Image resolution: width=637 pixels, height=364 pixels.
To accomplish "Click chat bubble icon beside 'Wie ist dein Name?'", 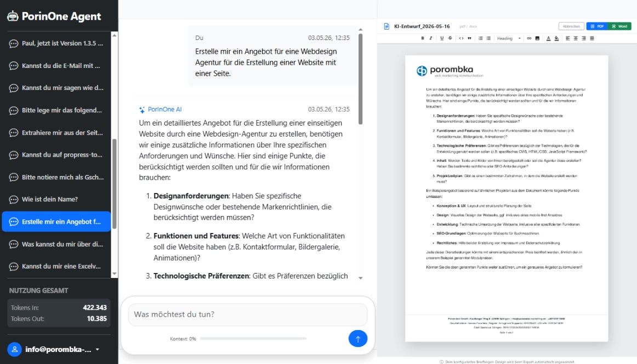I will (13, 200).
